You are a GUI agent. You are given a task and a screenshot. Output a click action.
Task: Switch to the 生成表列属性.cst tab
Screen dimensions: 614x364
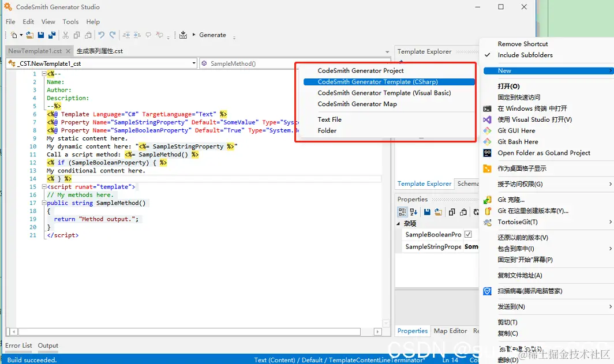point(99,51)
